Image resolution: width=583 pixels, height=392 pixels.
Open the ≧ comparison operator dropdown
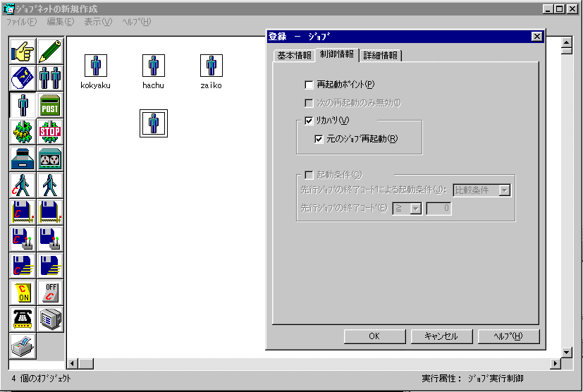click(x=415, y=208)
